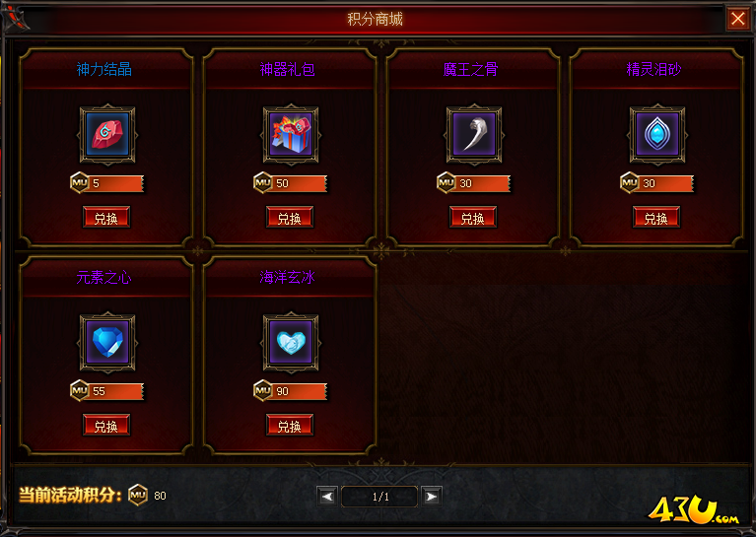Select the 神力结晶 red crystal icon
756x537 pixels.
point(107,134)
